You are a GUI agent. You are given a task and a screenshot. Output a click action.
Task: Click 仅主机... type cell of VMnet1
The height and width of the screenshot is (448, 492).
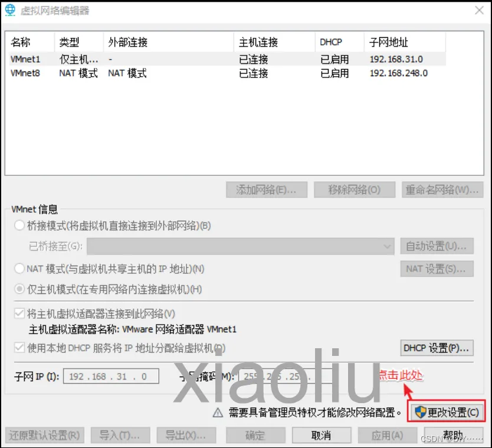(x=79, y=59)
